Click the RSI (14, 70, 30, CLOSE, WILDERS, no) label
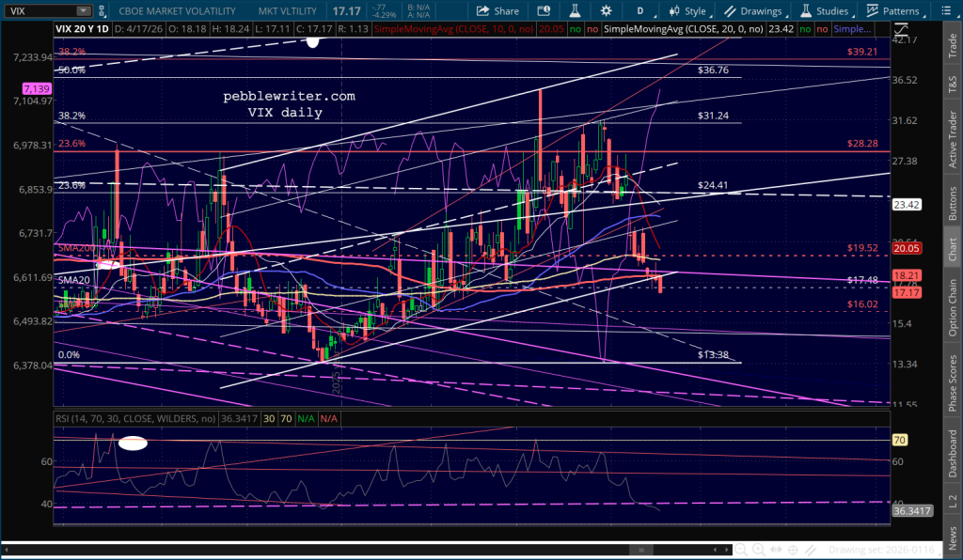 [135, 418]
